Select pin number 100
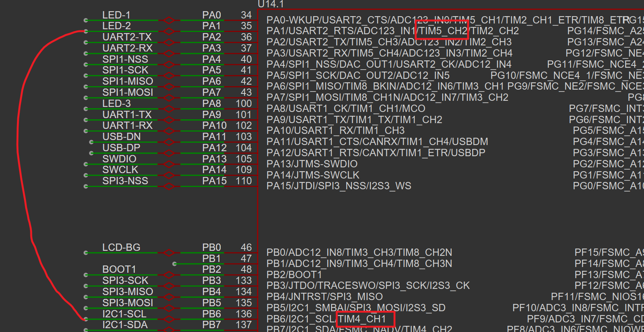 tap(244, 103)
